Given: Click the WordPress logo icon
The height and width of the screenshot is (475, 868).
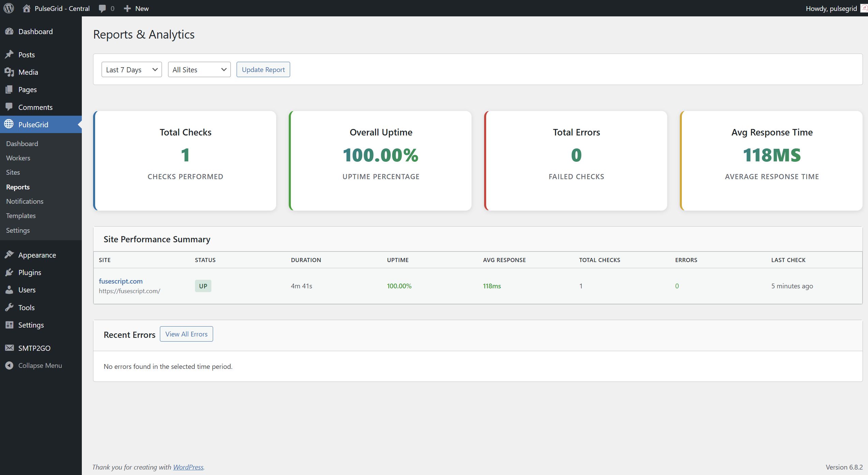Looking at the screenshot, I should 9,8.
